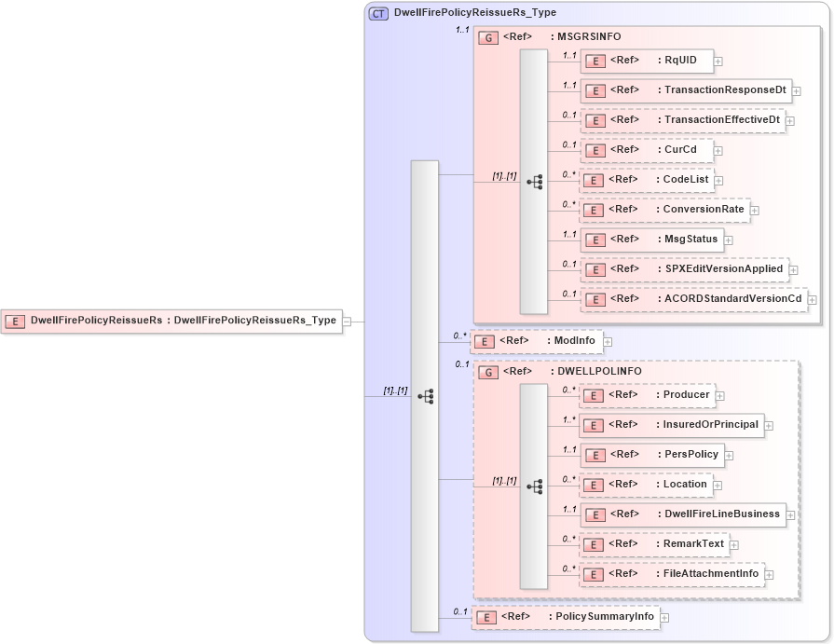Select the E icon of the RqUID element
The image size is (834, 644).
pos(594,61)
